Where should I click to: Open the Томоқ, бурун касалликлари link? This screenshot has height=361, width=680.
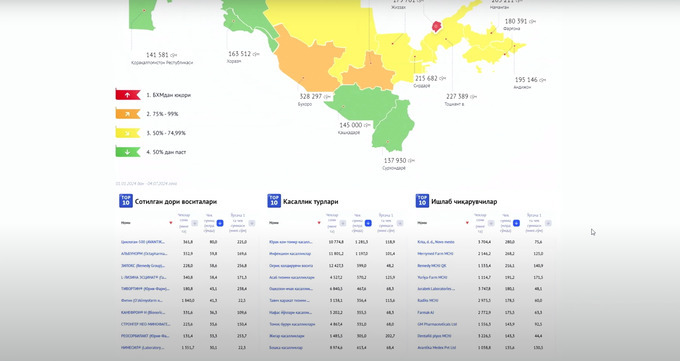click(292, 324)
